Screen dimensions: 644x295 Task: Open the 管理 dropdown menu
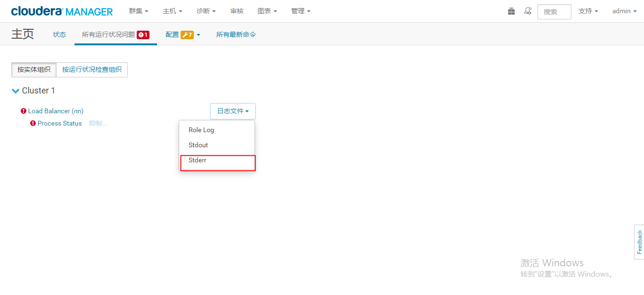click(x=301, y=11)
